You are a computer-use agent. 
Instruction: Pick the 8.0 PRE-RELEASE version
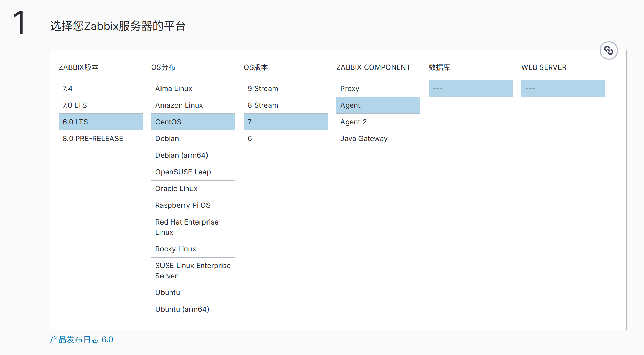(101, 139)
